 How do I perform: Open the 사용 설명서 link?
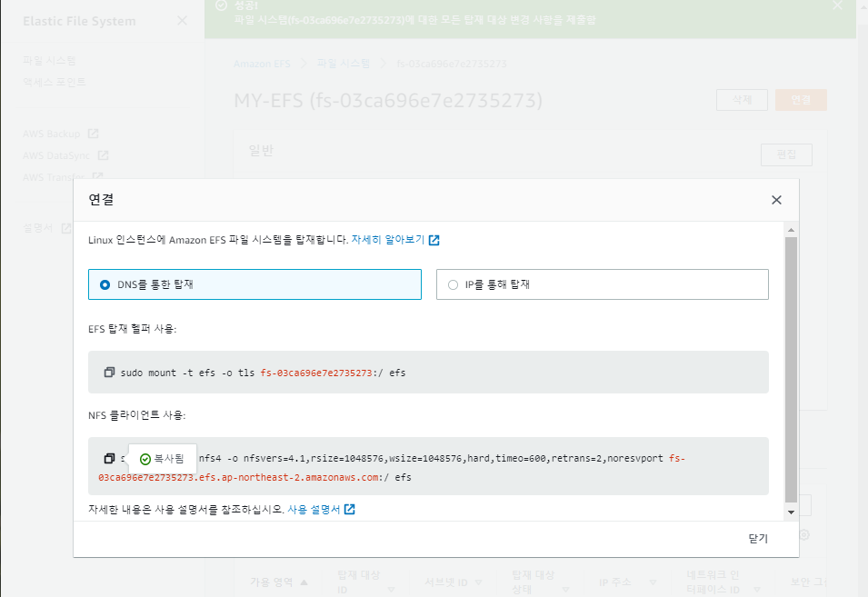(x=314, y=509)
